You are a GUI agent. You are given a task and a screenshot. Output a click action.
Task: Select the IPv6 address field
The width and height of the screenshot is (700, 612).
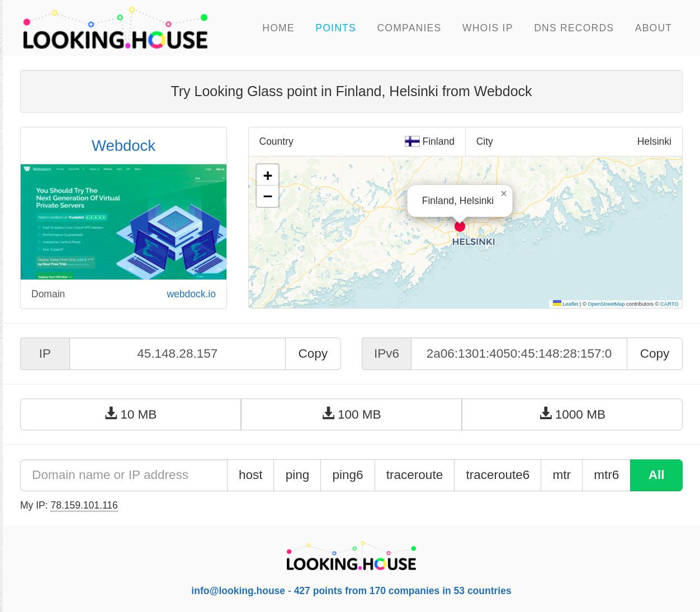tap(519, 354)
